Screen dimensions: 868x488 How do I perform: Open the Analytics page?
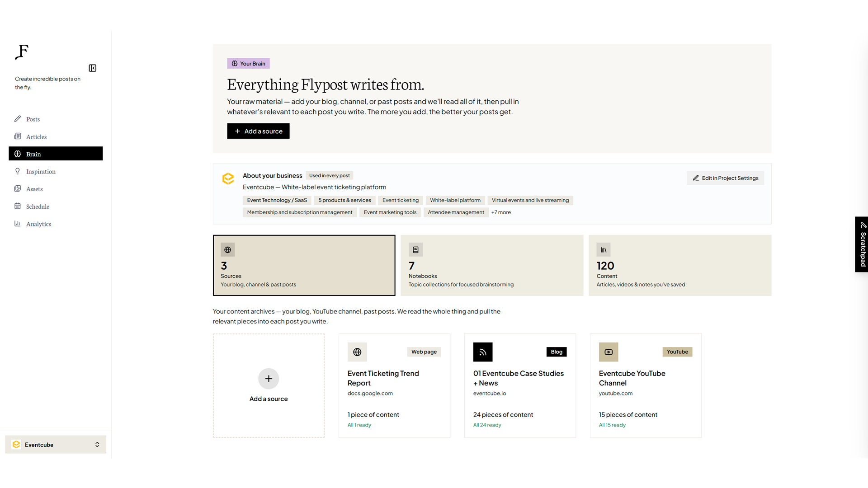56,224
